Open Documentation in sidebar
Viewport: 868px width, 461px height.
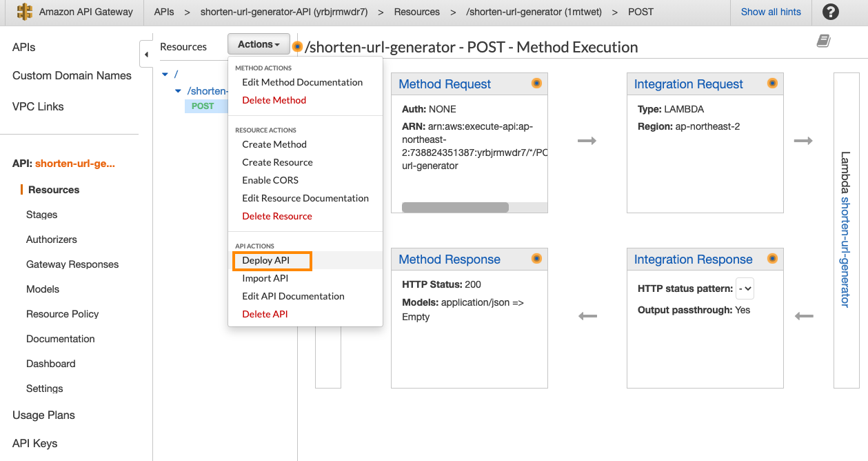coord(61,339)
